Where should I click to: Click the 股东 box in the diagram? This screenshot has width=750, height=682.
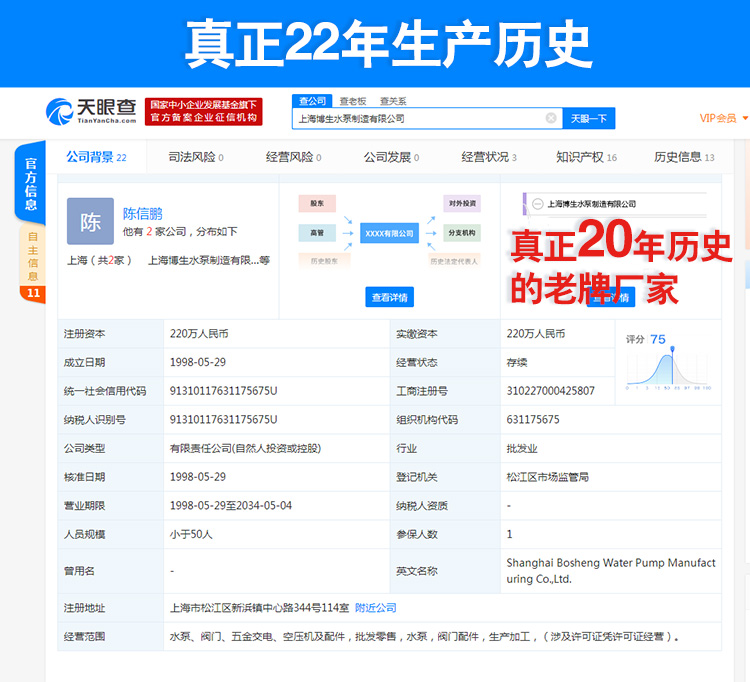[316, 203]
